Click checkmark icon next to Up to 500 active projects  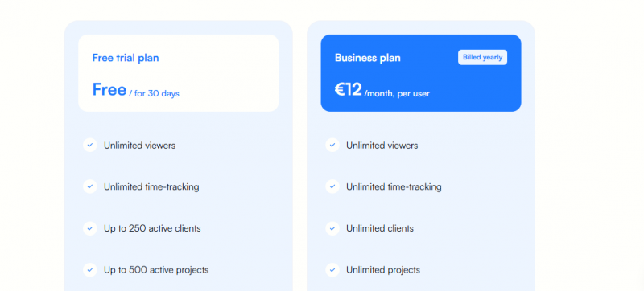[90, 269]
